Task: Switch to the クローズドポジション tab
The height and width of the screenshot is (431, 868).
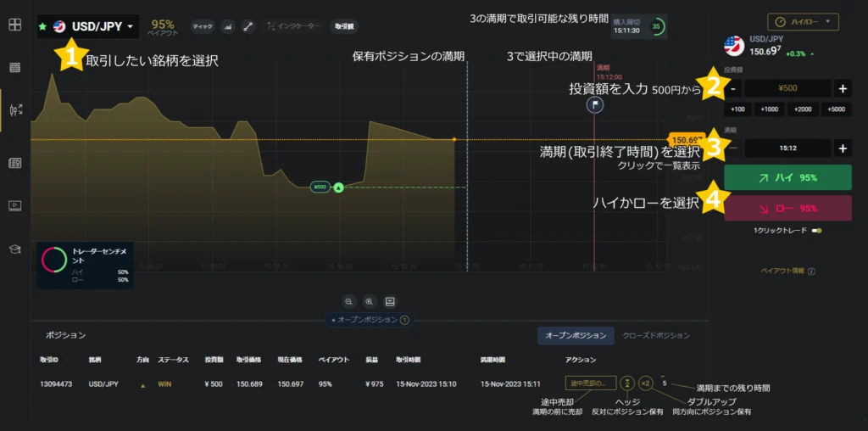Action: tap(656, 336)
